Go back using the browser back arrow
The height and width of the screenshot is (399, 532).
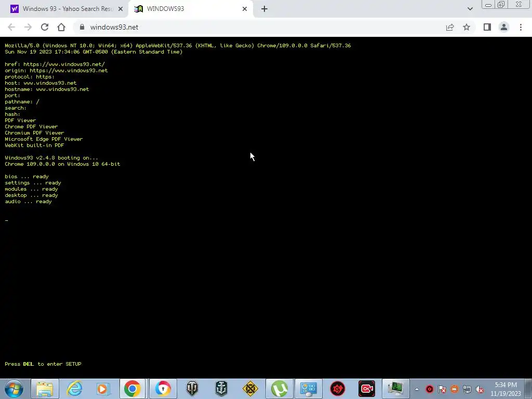tap(11, 27)
